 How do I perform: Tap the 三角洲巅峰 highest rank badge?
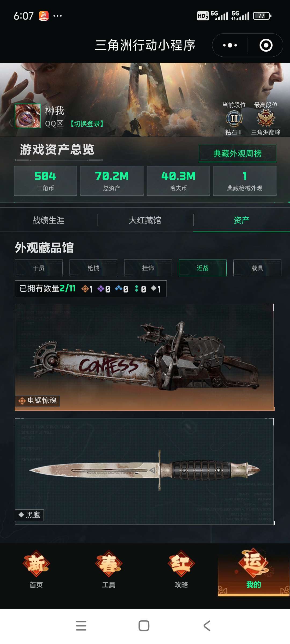pos(266,119)
